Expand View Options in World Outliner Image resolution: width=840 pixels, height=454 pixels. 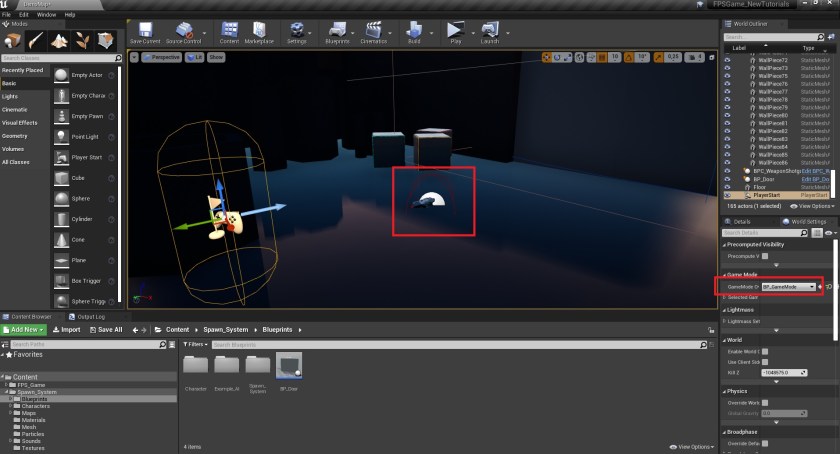pos(811,206)
